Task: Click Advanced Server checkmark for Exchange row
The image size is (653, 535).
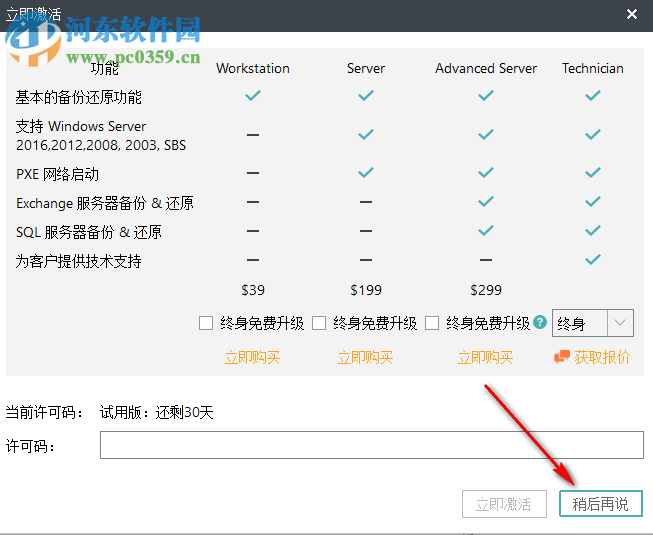Action: tap(486, 202)
